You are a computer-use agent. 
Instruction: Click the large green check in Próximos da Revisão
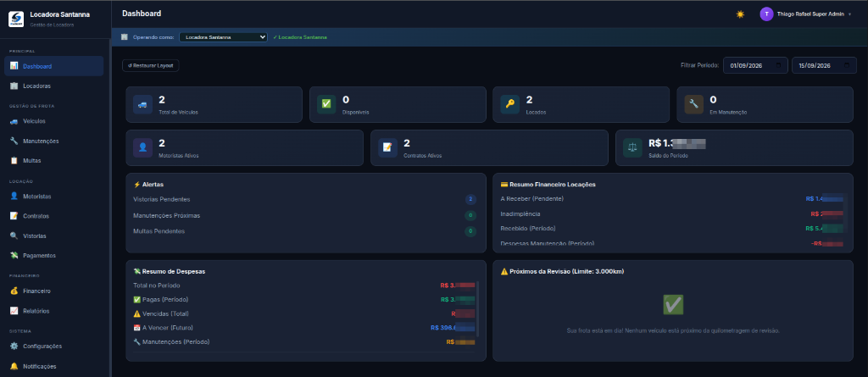pyautogui.click(x=673, y=305)
